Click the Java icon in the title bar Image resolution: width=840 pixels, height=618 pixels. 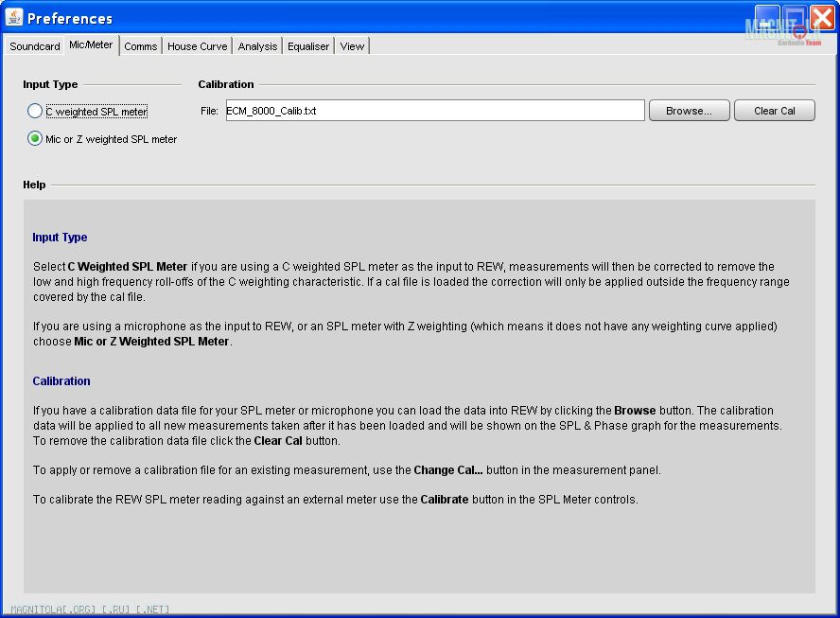14,18
